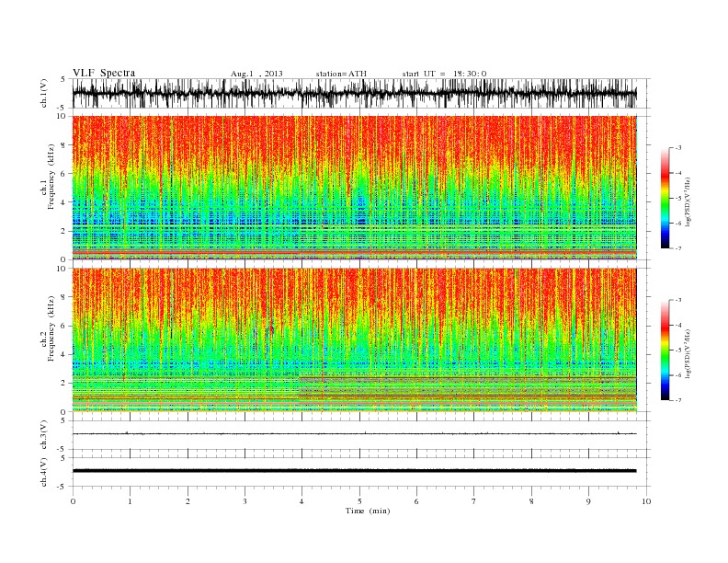
Task: Click the "0" time-axis tick label
Action: coord(73,501)
